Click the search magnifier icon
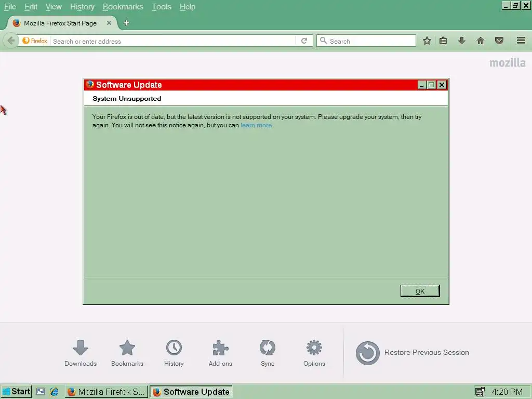 click(x=323, y=41)
